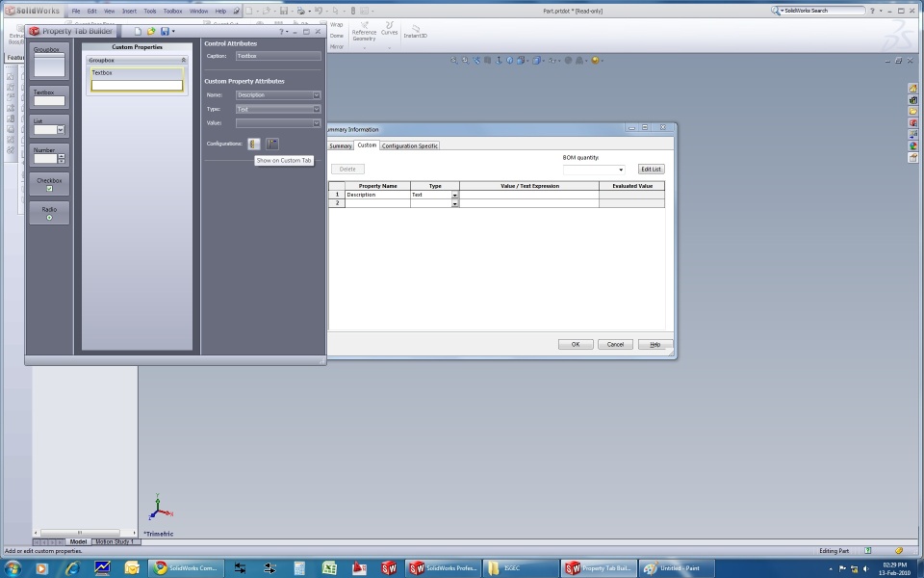Image resolution: width=924 pixels, height=578 pixels.
Task: Pick the Groupbox control from the palette
Action: [x=49, y=62]
